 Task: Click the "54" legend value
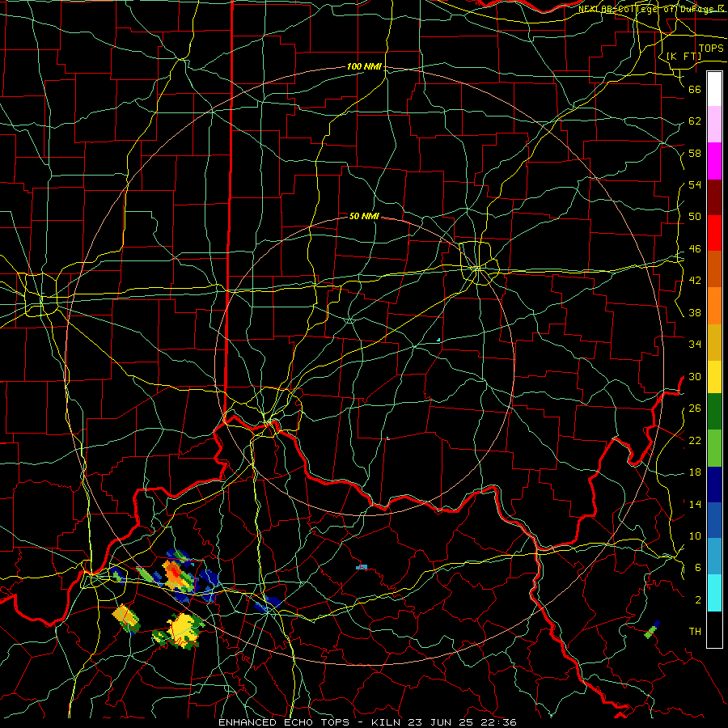click(695, 185)
